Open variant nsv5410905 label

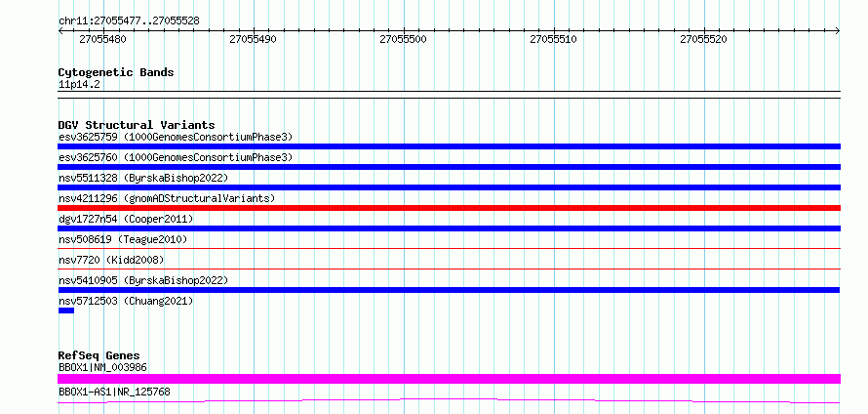coord(143,280)
